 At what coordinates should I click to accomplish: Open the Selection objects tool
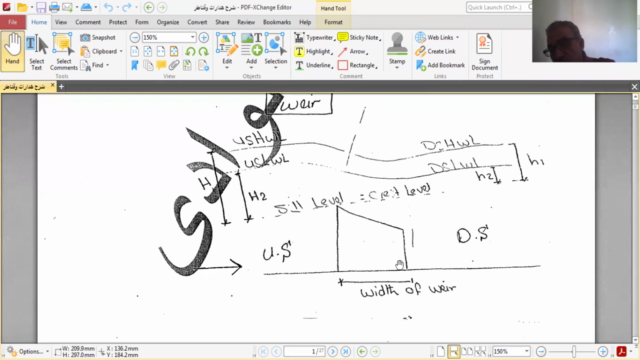coord(276,51)
